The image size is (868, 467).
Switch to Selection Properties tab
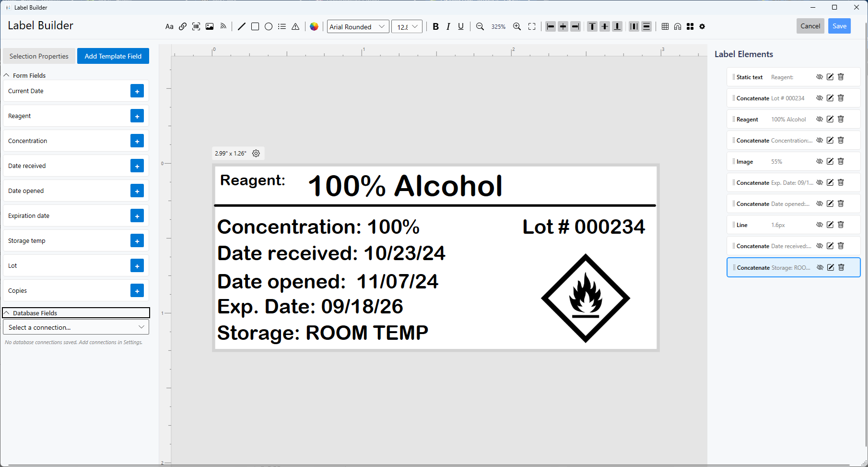[x=39, y=56]
